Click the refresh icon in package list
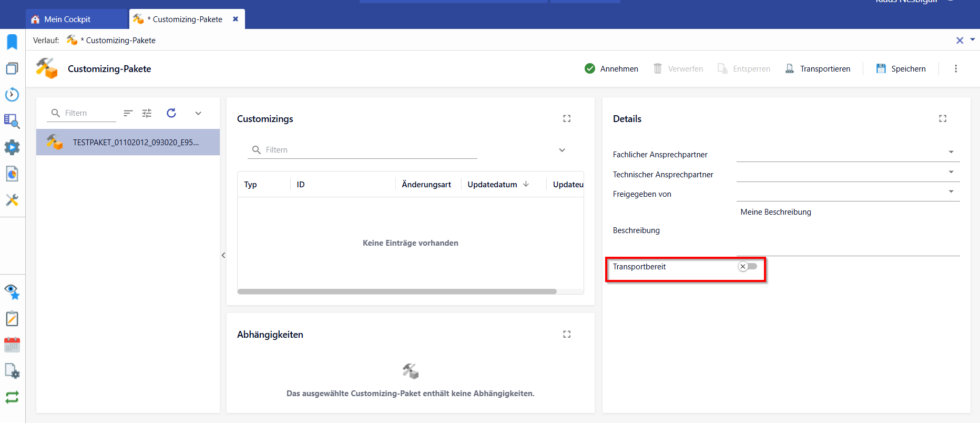This screenshot has width=980, height=423. (x=171, y=113)
